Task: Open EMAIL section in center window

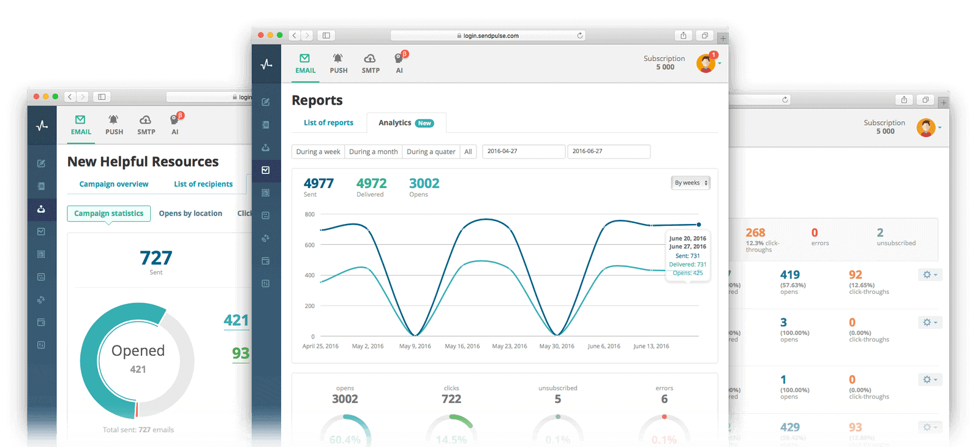Action: 305,63
